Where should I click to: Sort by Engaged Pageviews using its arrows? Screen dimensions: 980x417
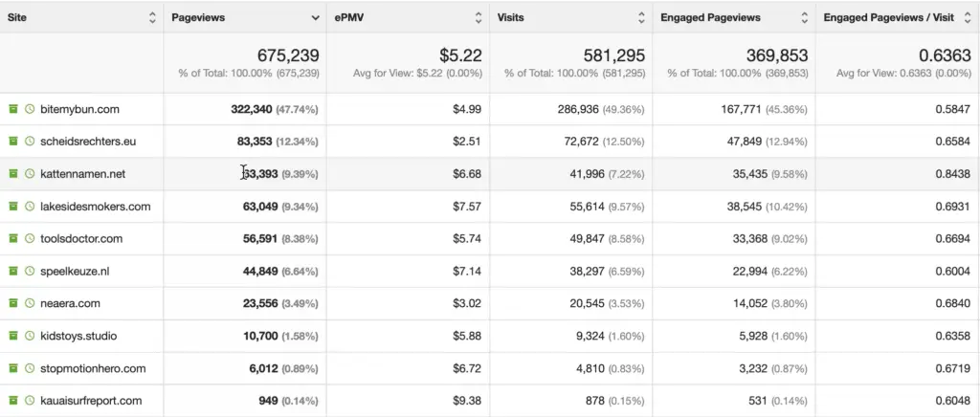(804, 17)
